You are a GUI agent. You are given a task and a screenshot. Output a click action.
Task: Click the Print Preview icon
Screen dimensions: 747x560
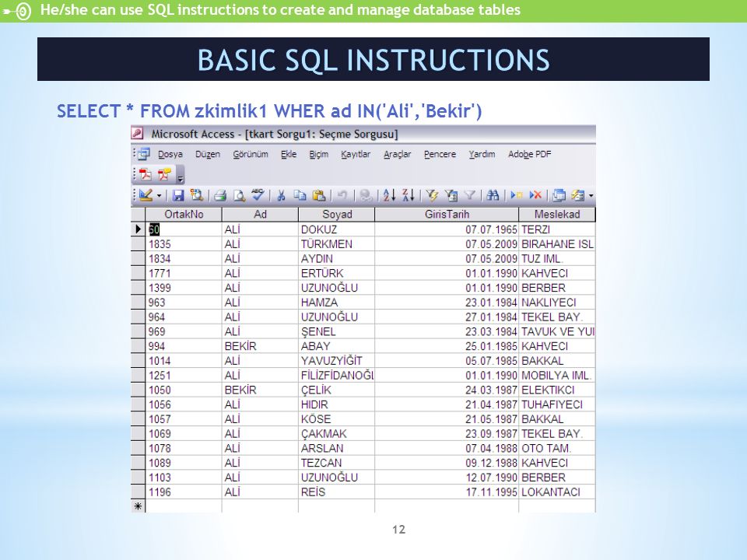pyautogui.click(x=239, y=195)
